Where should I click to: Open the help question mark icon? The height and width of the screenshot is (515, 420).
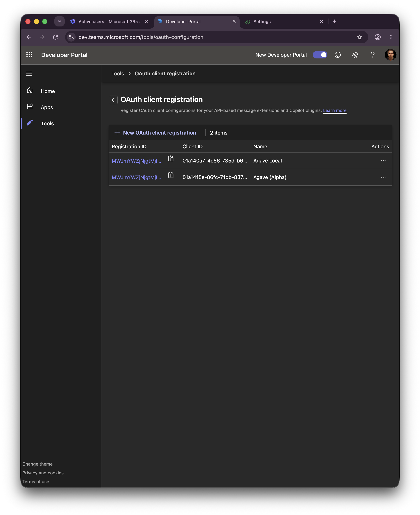pos(373,55)
